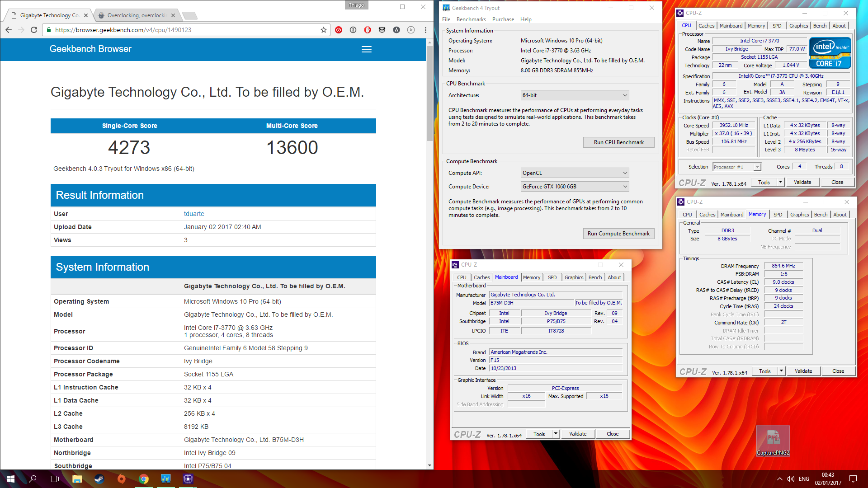Screen dimensions: 868x488
Task: Click the forward arrow in Chrome
Action: click(21, 30)
